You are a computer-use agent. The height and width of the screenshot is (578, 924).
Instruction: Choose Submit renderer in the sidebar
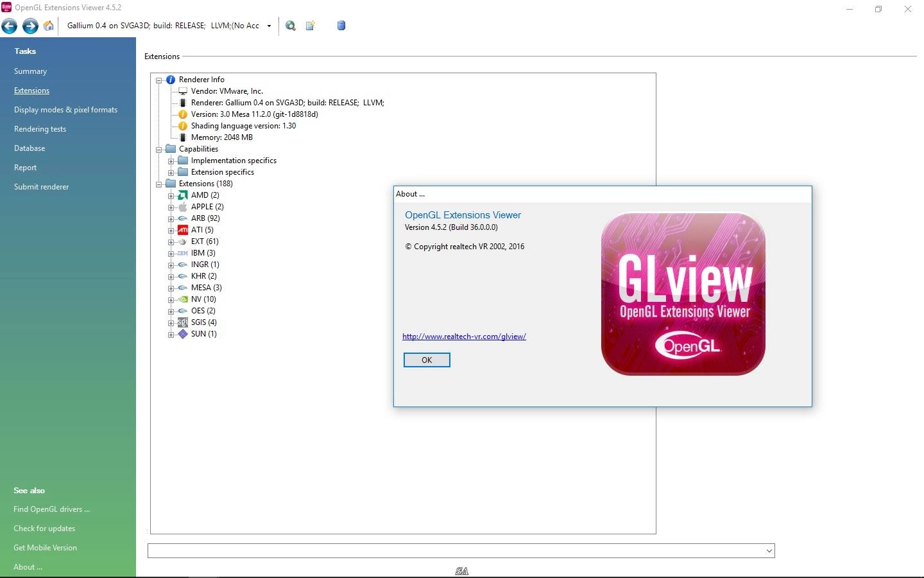(41, 187)
